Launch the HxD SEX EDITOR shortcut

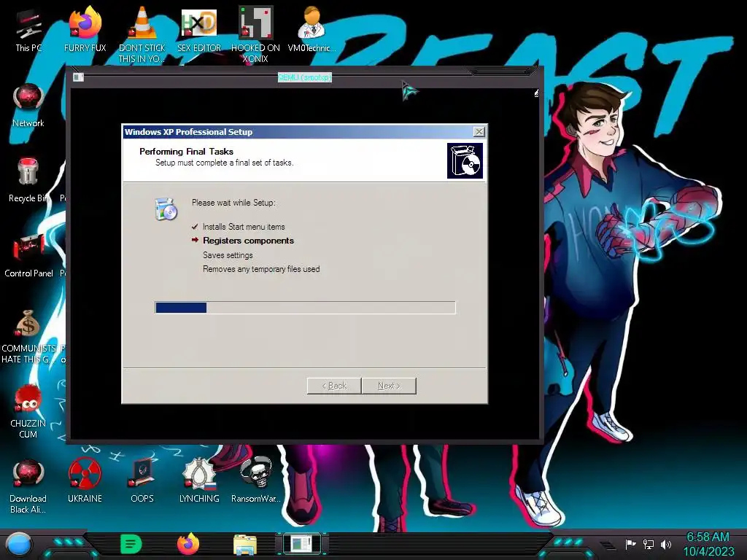199,31
